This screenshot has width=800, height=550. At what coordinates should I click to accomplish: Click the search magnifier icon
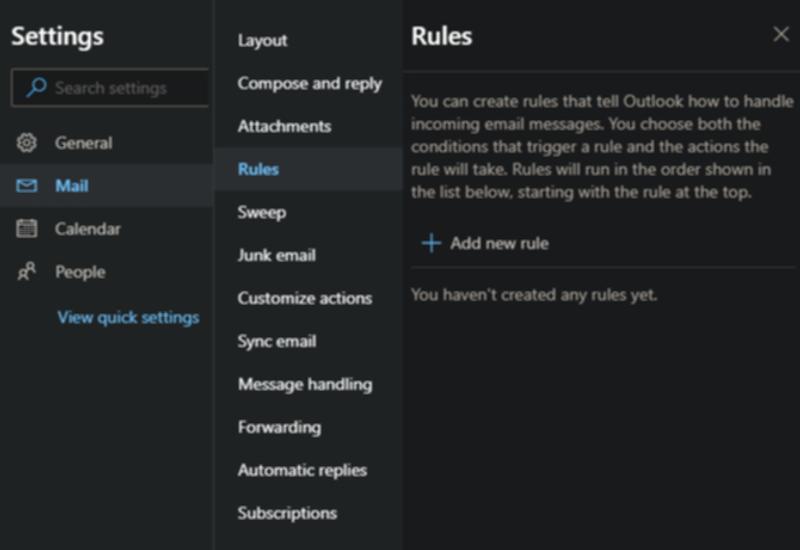click(36, 88)
